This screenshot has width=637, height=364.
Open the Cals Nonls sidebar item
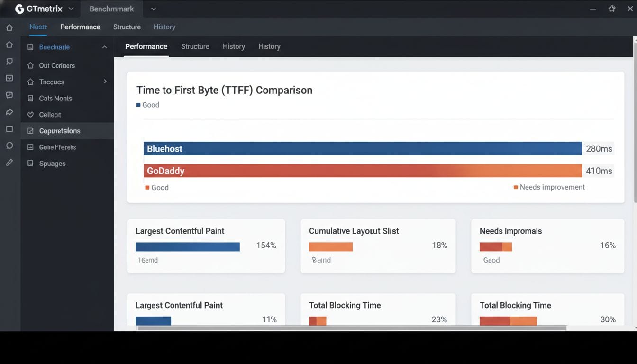[x=67, y=98]
